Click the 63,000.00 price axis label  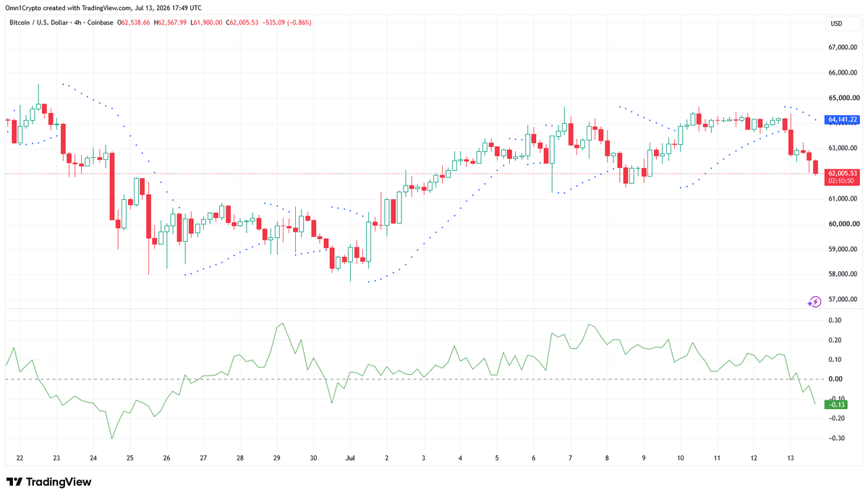(843, 148)
